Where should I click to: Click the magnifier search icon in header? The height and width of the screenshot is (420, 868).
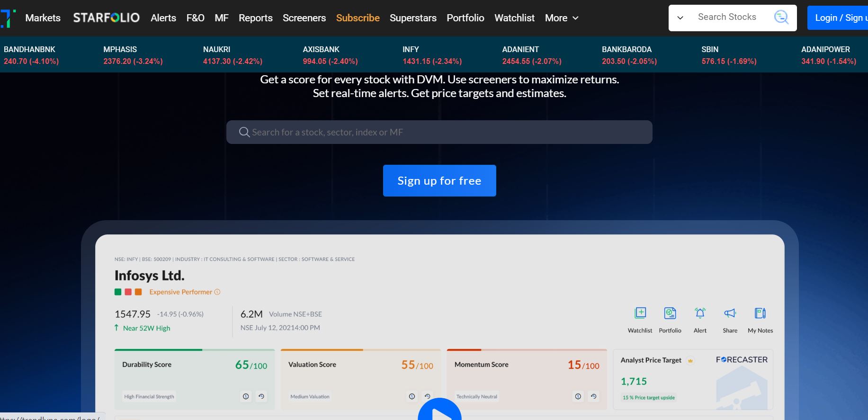point(781,18)
